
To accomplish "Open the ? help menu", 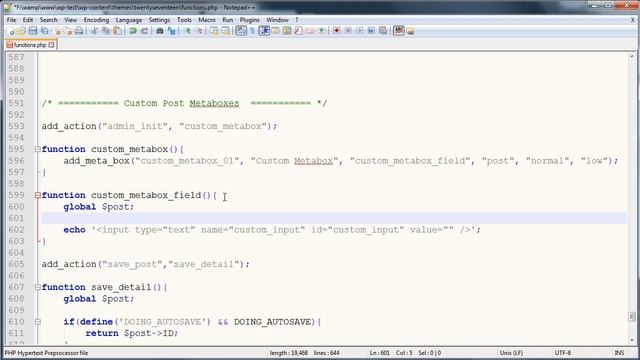I will 297,20.
